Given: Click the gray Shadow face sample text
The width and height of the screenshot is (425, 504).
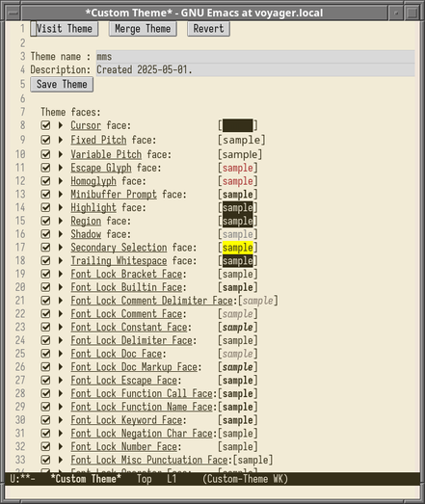Looking at the screenshot, I should pos(238,234).
